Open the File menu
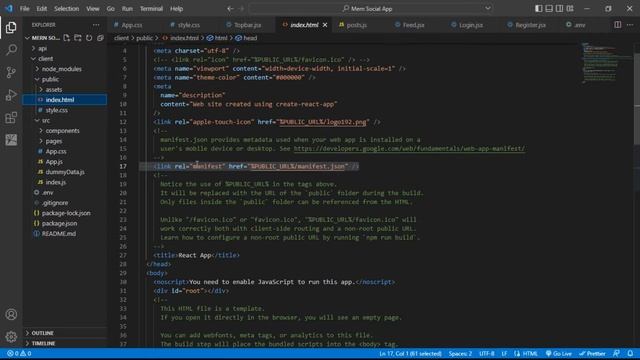The width and height of the screenshot is (640, 360). pos(24,9)
